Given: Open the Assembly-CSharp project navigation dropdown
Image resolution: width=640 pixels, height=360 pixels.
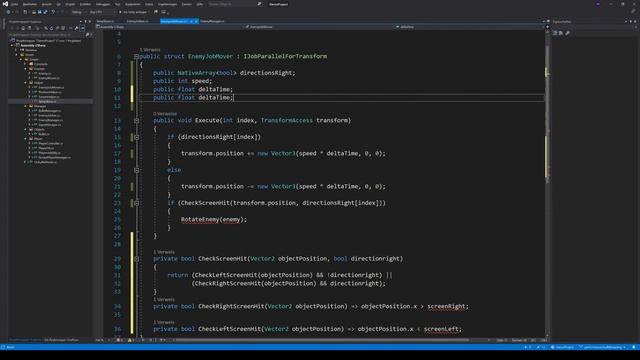Looking at the screenshot, I should pos(169,27).
